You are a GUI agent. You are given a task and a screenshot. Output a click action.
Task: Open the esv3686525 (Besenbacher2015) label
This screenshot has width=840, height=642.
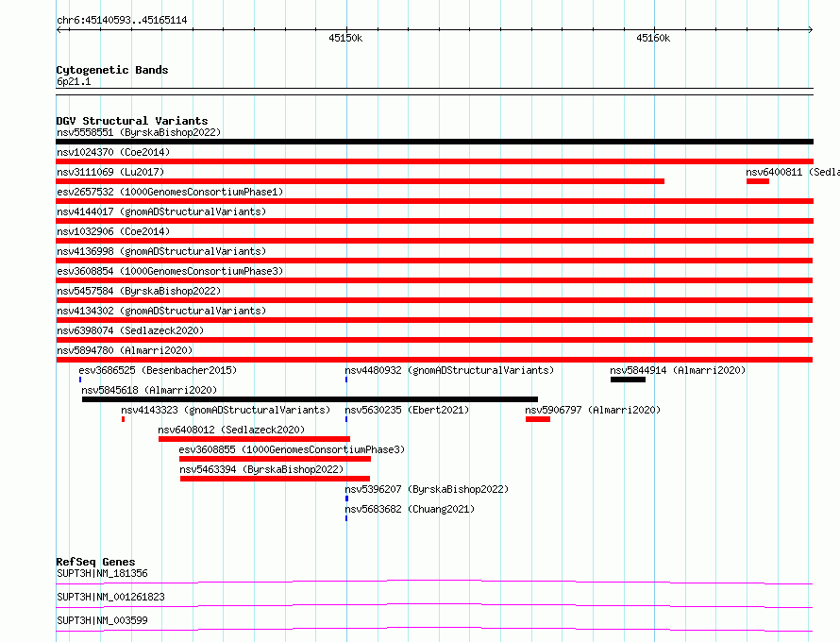[158, 370]
